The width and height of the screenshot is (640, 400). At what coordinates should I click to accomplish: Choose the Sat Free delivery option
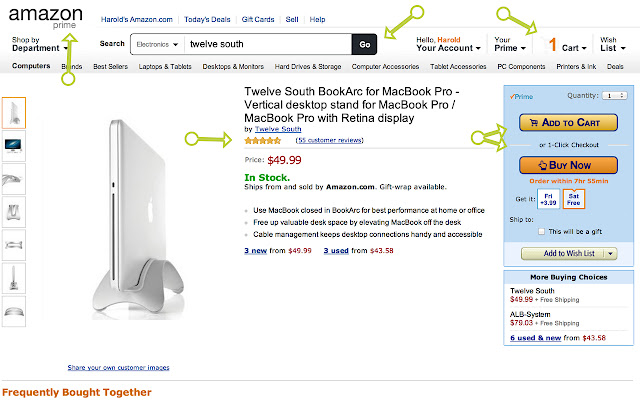click(x=573, y=197)
